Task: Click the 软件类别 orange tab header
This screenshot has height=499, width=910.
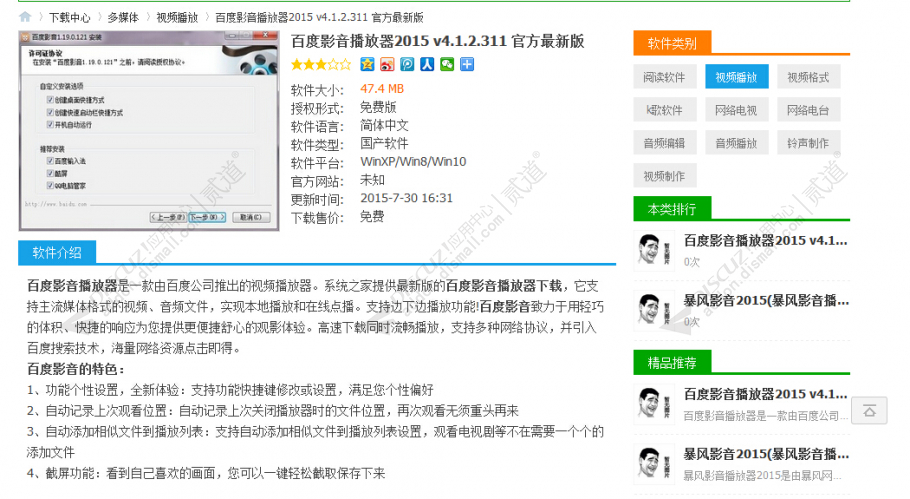Action: [672, 43]
